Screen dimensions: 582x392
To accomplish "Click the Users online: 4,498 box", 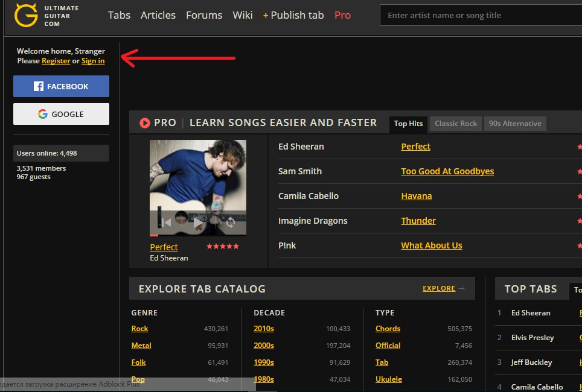I will click(61, 153).
